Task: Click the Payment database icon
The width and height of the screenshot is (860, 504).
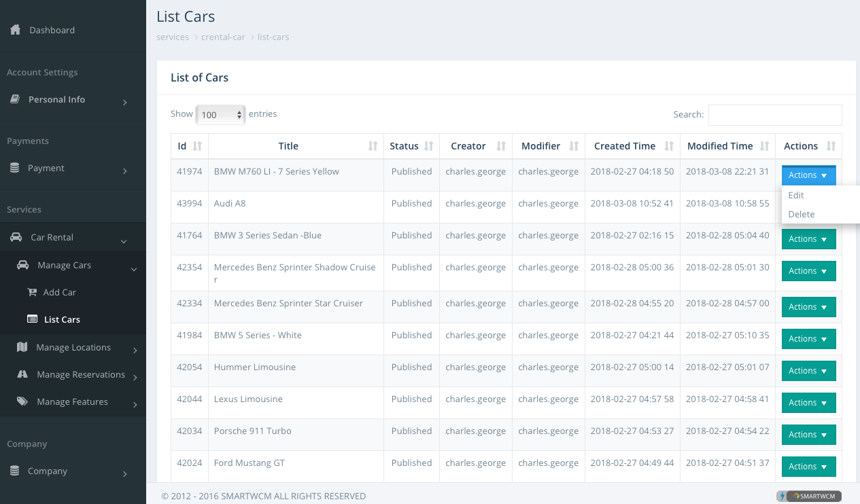Action: (14, 168)
